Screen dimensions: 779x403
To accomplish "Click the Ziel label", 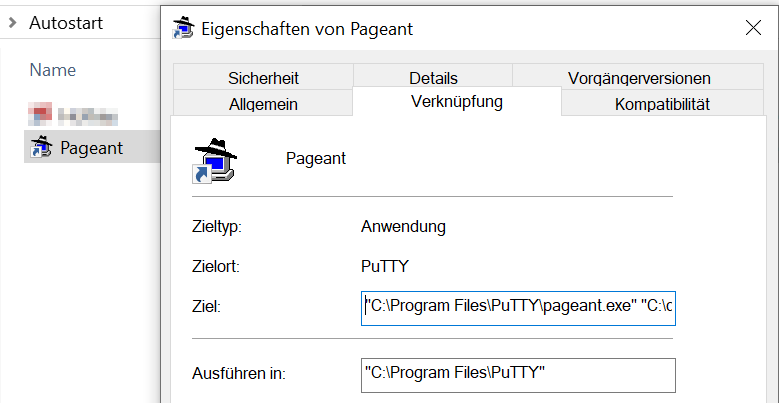I will click(x=204, y=306).
